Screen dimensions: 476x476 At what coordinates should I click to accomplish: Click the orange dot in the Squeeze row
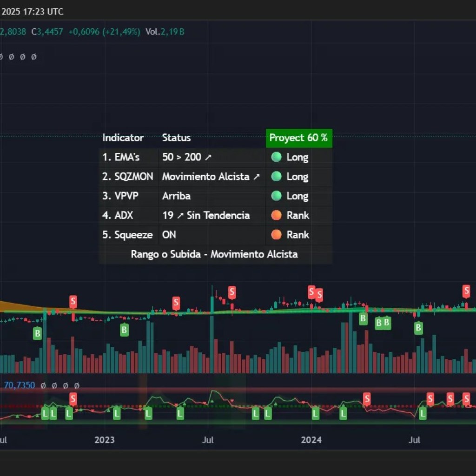[x=278, y=235]
